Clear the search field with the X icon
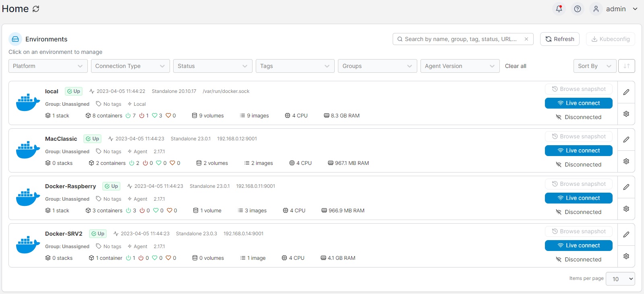Screen dimensions: 644x294 (x=526, y=39)
